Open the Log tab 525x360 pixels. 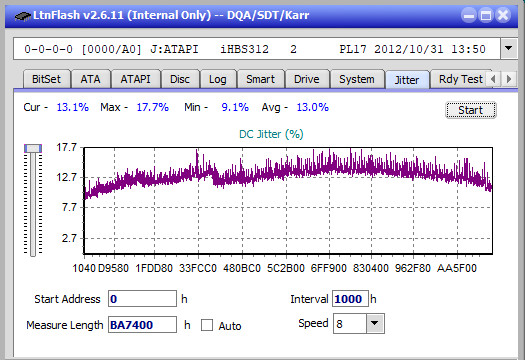(218, 79)
